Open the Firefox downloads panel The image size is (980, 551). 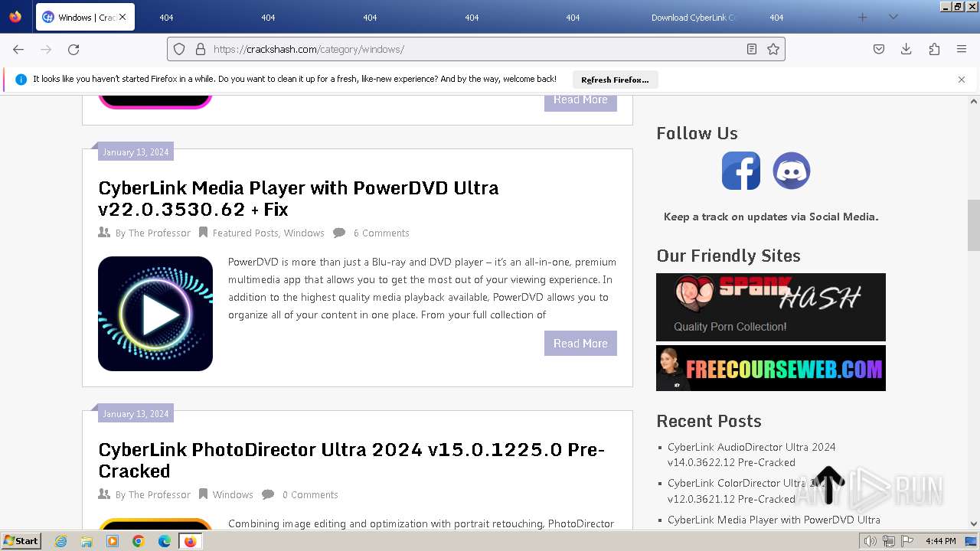coord(906,49)
